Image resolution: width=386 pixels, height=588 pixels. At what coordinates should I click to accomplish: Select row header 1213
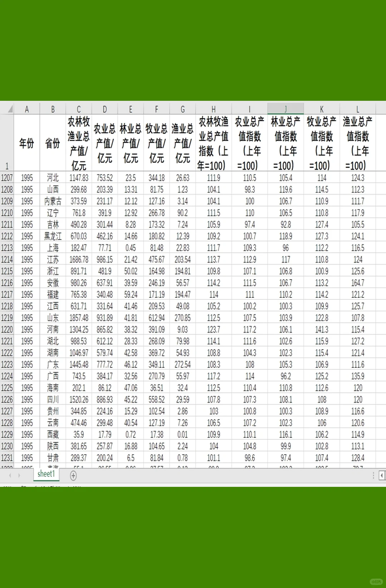tap(7, 248)
